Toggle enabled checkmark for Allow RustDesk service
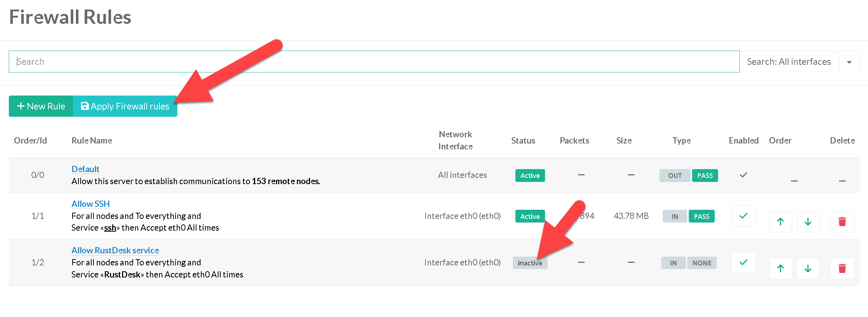This screenshot has width=868, height=317. 743,262
